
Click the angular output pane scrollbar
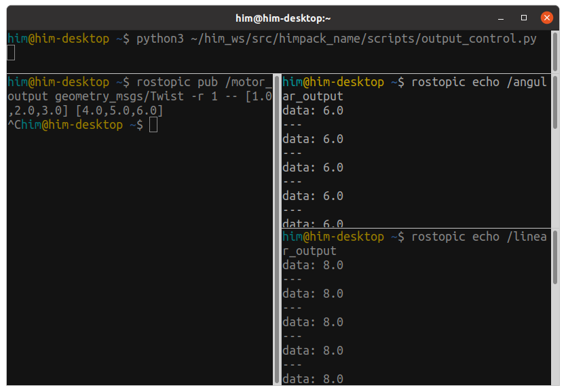(555, 102)
